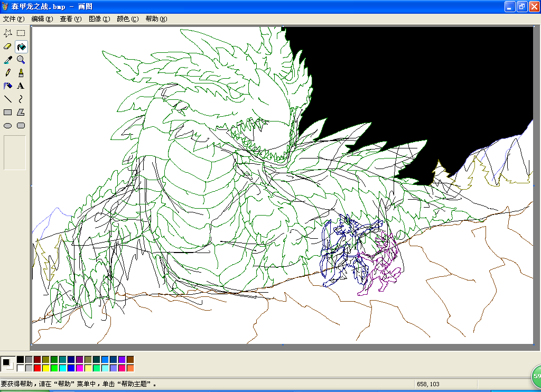Screen dimensions: 541x392
Task: Choose the Ellipse tool
Action: tap(7, 126)
